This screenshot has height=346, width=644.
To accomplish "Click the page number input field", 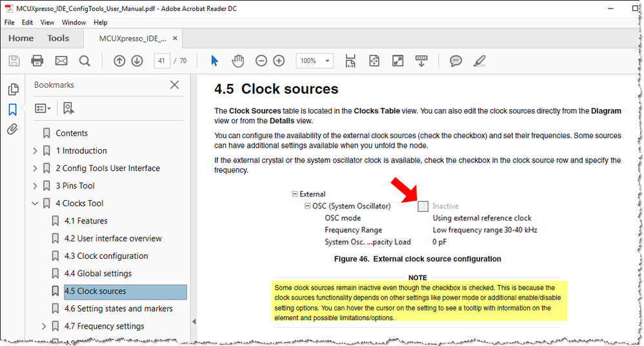I will 162,61.
